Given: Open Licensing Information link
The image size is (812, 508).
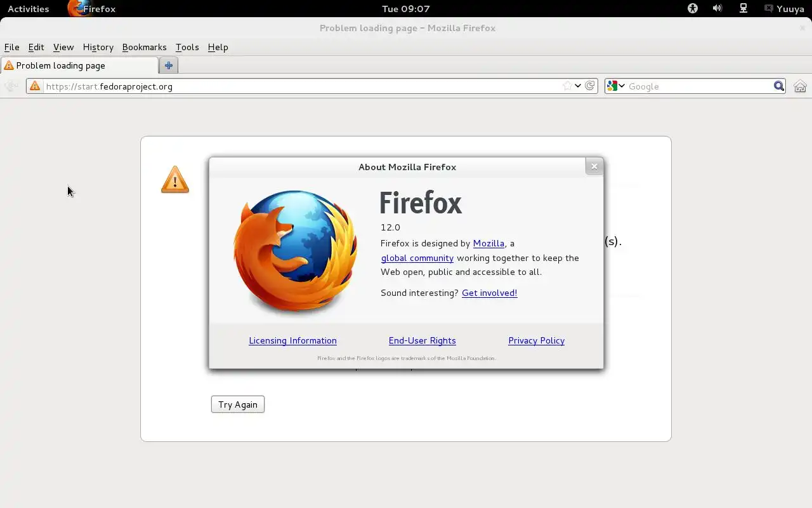Looking at the screenshot, I should point(292,340).
